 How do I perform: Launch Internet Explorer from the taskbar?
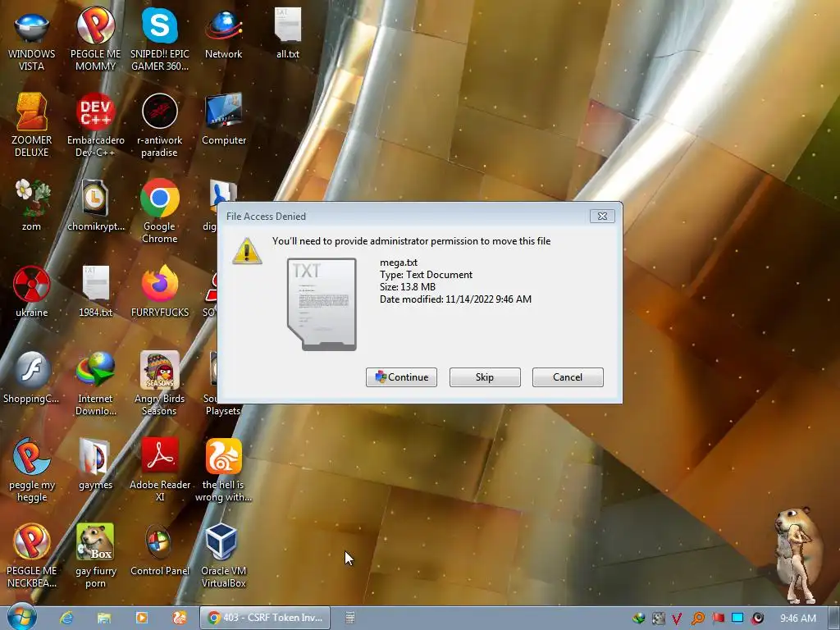[66, 618]
